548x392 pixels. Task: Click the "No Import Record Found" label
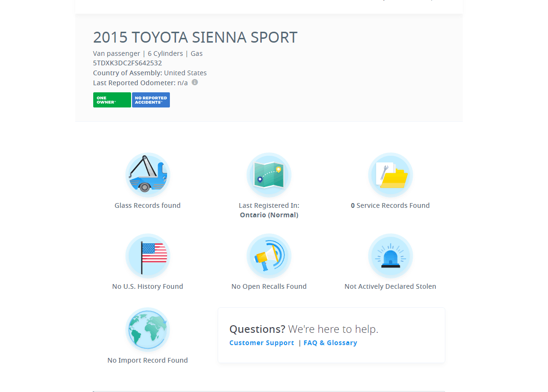tap(148, 360)
